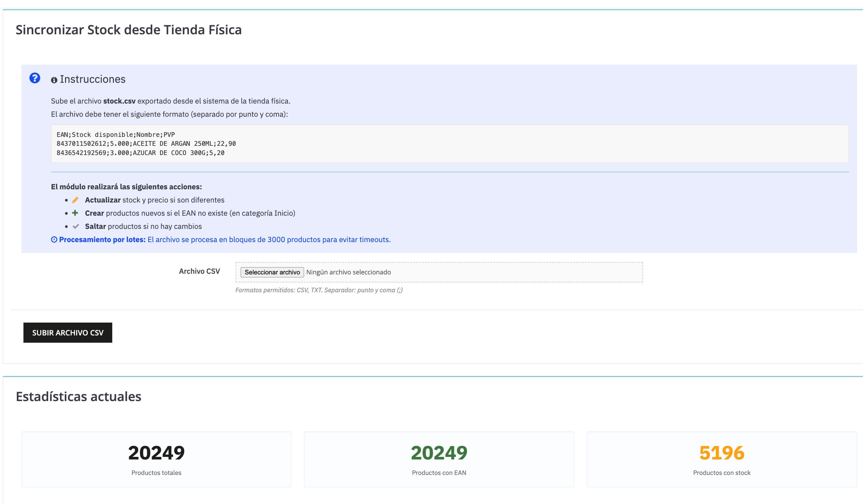Screen dimensions: 863x504
Task: Click the Productos totales stat card
Action: 156,459
